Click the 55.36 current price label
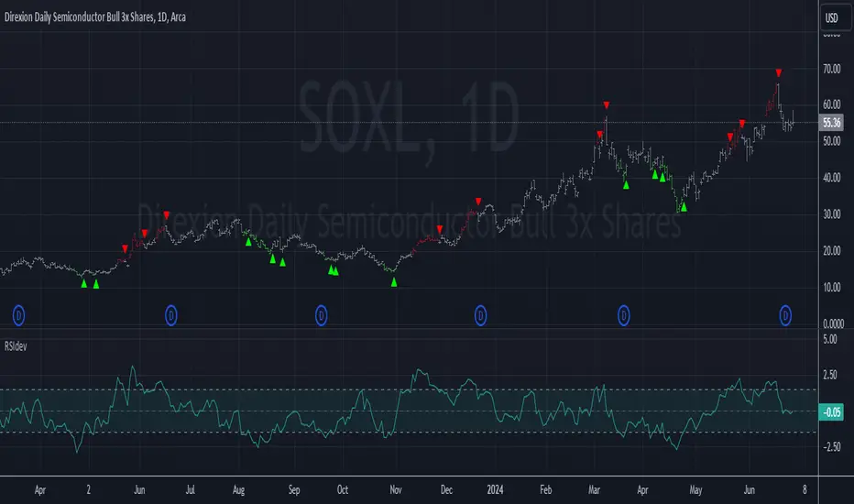Image resolution: width=854 pixels, height=504 pixels. [831, 123]
